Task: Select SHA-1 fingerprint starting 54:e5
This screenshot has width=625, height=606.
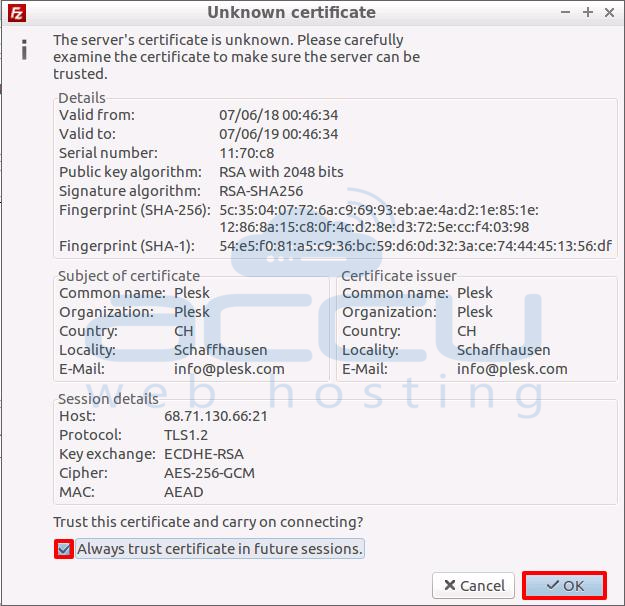Action: pyautogui.click(x=415, y=246)
